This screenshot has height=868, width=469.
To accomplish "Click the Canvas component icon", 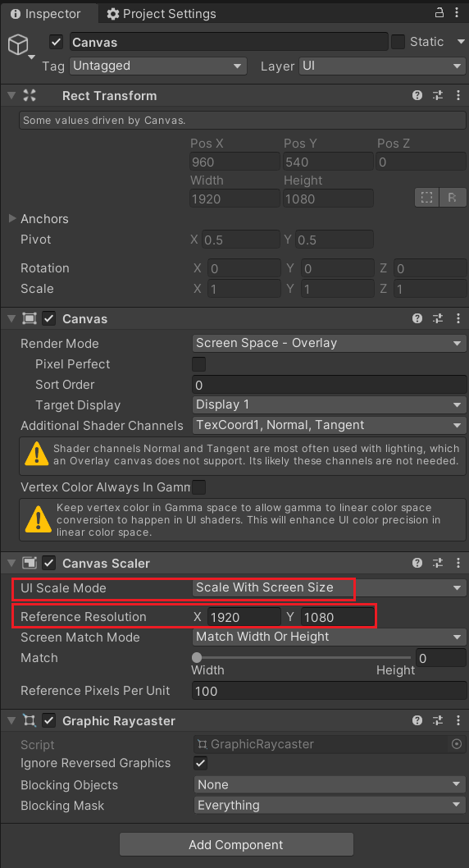I will click(x=30, y=318).
